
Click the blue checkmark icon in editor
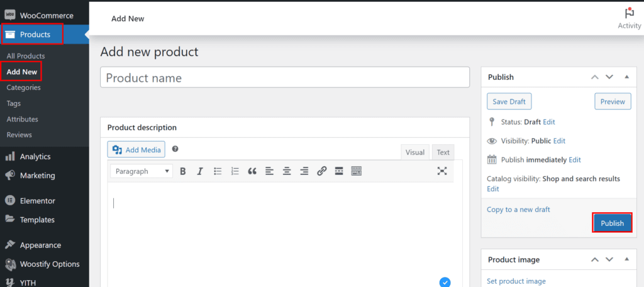(445, 282)
